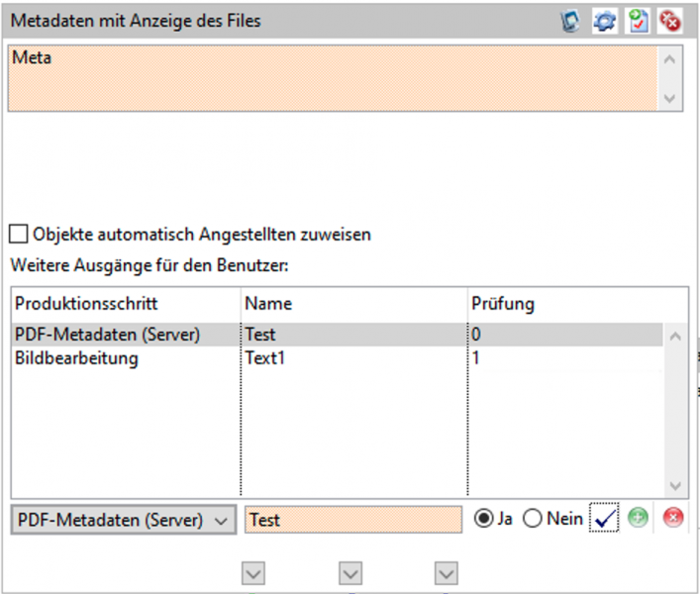This screenshot has height=594, width=700.
Task: Click the 'Produktionsschritt' column header
Action: (x=86, y=304)
